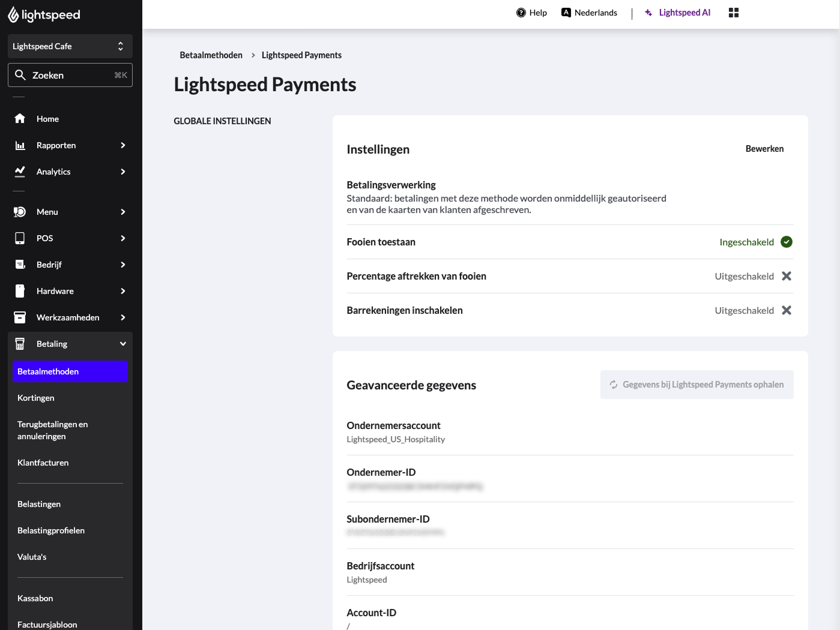Open Lightspeed AI
The height and width of the screenshot is (630, 840).
click(x=677, y=13)
